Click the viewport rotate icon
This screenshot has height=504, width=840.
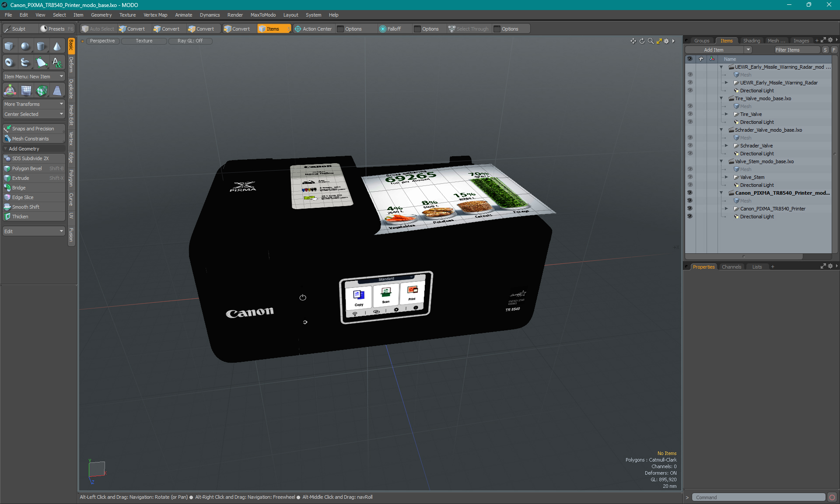(x=642, y=41)
